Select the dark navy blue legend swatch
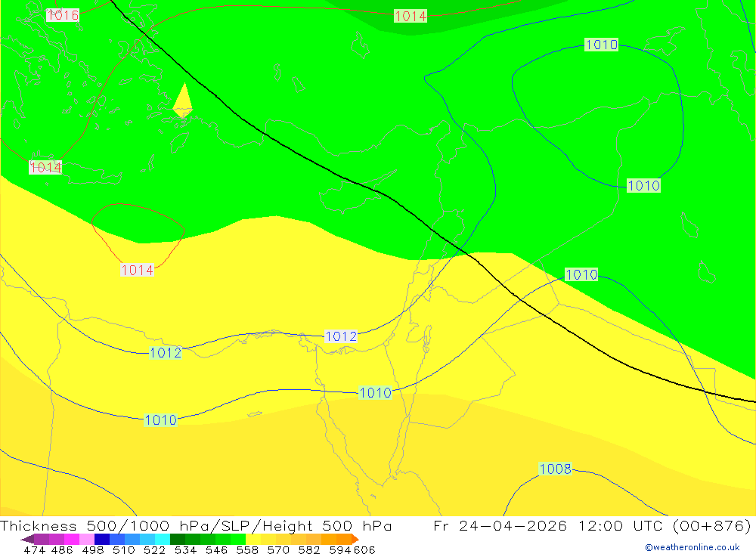The height and width of the screenshot is (554, 756). point(102,539)
